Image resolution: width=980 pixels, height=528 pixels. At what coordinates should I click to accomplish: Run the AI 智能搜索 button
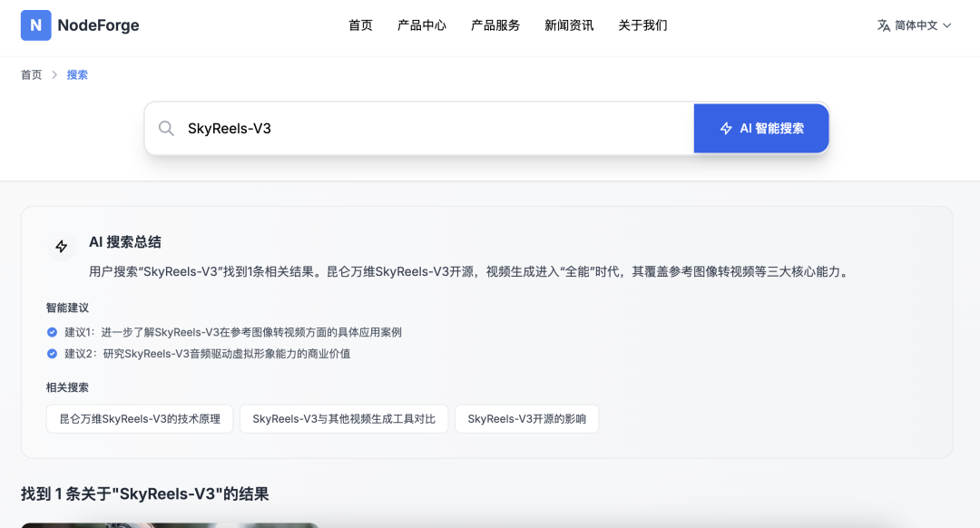pyautogui.click(x=761, y=128)
